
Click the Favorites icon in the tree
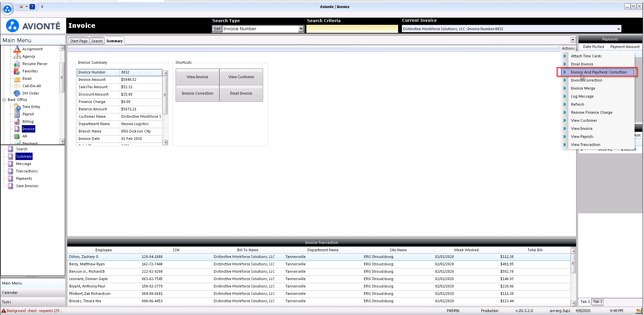pyautogui.click(x=17, y=71)
